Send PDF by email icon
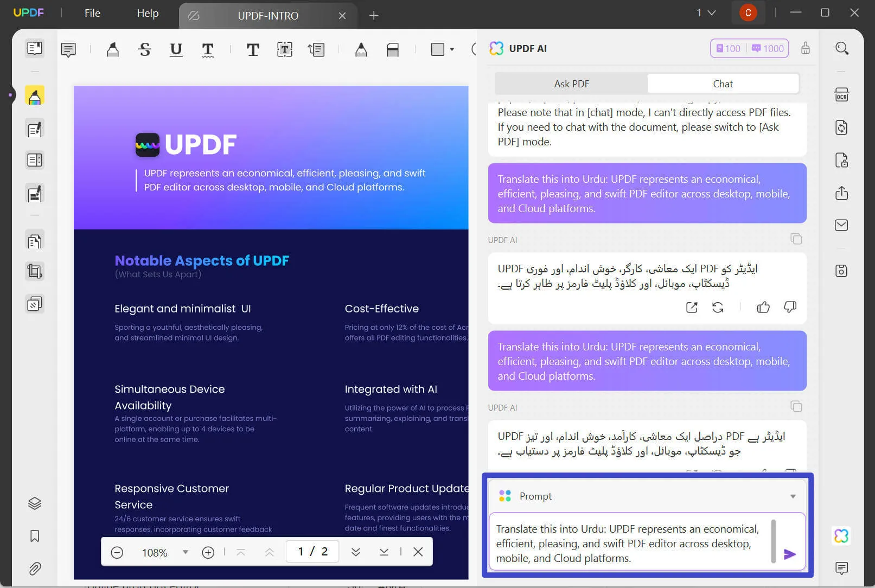The height and width of the screenshot is (588, 875). pyautogui.click(x=841, y=225)
